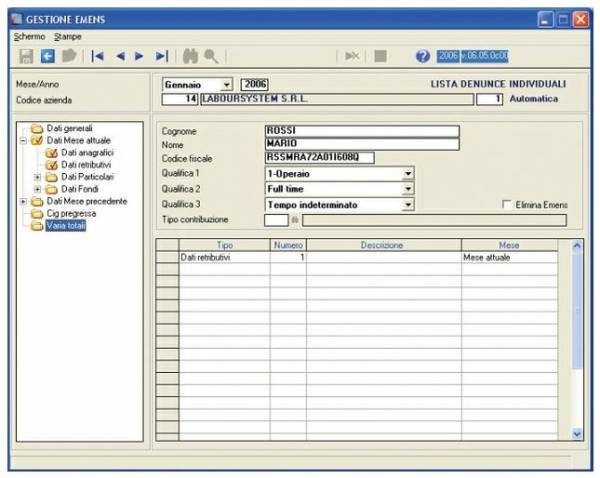600x478 pixels.
Task: Click the magnifying glass icon
Action: pyautogui.click(x=211, y=56)
